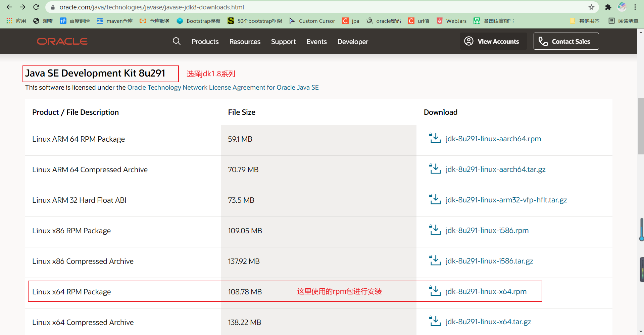This screenshot has height=335, width=644.
Task: Open the Oracle Technology Network License Agreement link
Action: coord(223,88)
